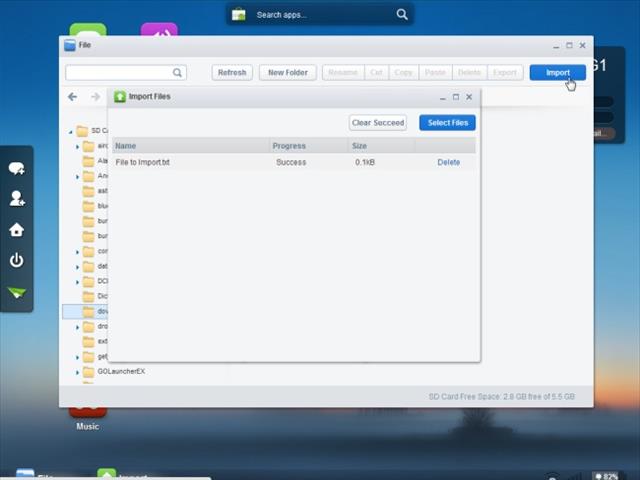The height and width of the screenshot is (480, 640).
Task: Click the power icon in left sidebar
Action: pyautogui.click(x=17, y=260)
